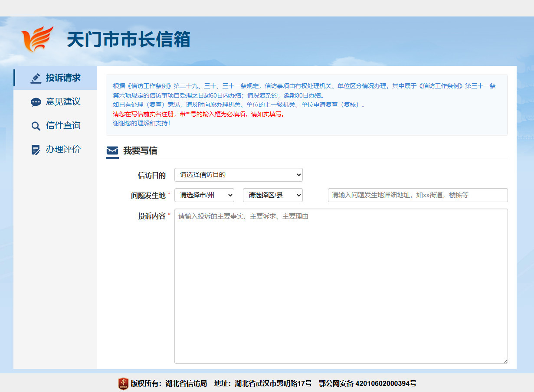
Task: Open the 请选择区/县 district dropdown
Action: coord(272,195)
